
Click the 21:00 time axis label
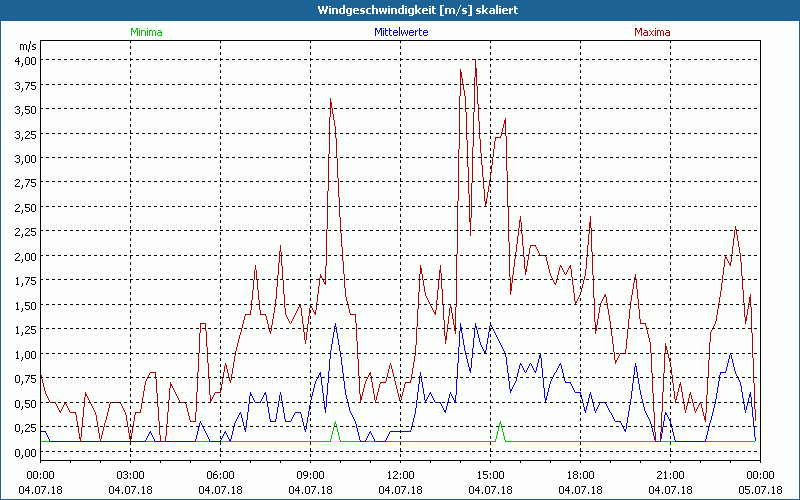click(670, 476)
